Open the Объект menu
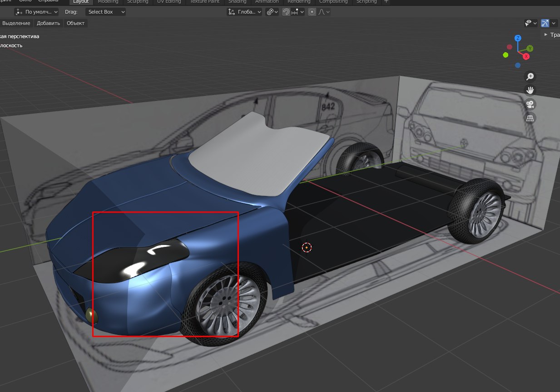This screenshot has height=392, width=560. [75, 23]
